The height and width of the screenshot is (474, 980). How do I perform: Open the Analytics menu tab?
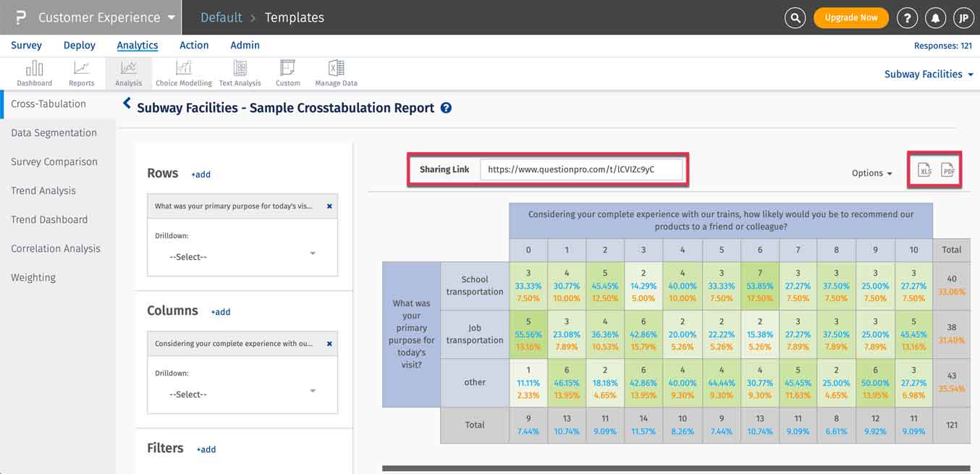[x=138, y=45]
